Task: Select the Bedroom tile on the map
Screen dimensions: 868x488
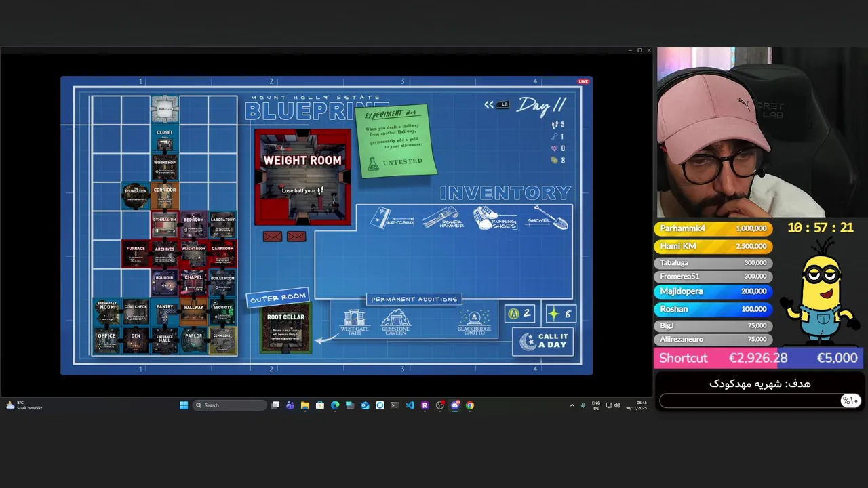Action: point(194,226)
